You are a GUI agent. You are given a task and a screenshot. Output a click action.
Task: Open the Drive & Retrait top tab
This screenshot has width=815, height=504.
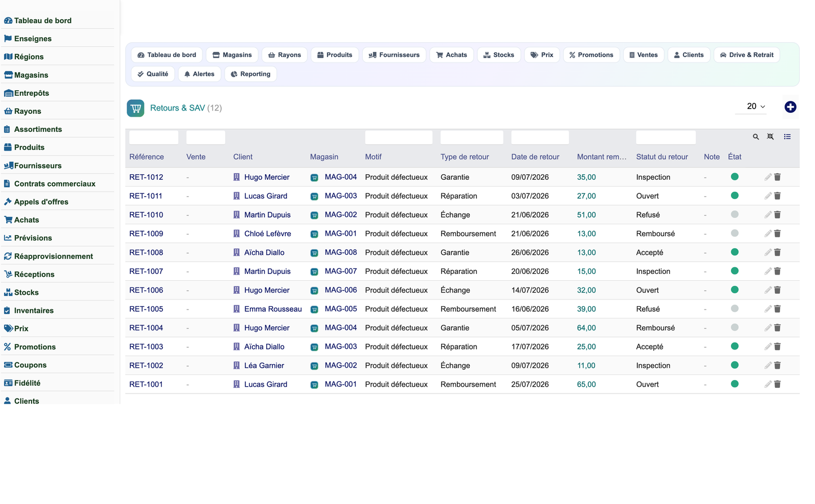click(747, 55)
